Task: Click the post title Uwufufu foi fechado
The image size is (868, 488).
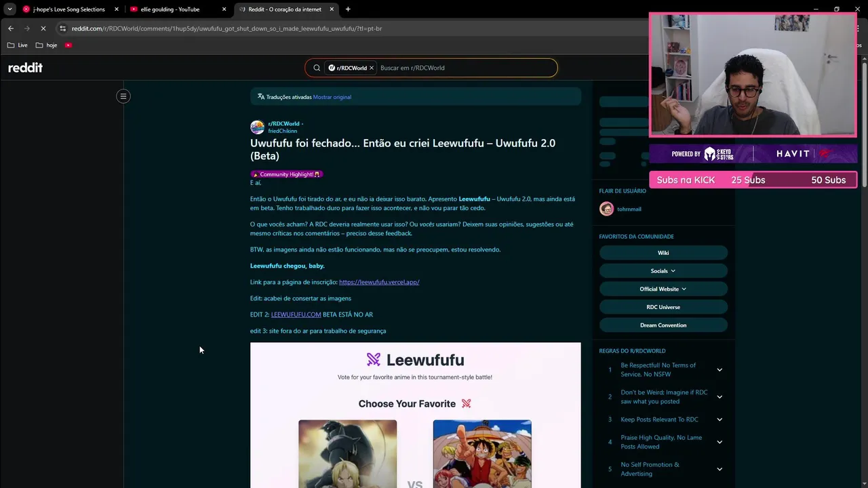Action: point(403,149)
